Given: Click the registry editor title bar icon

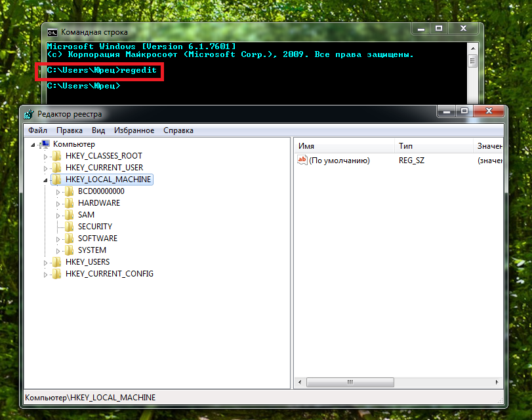Looking at the screenshot, I should [x=29, y=114].
